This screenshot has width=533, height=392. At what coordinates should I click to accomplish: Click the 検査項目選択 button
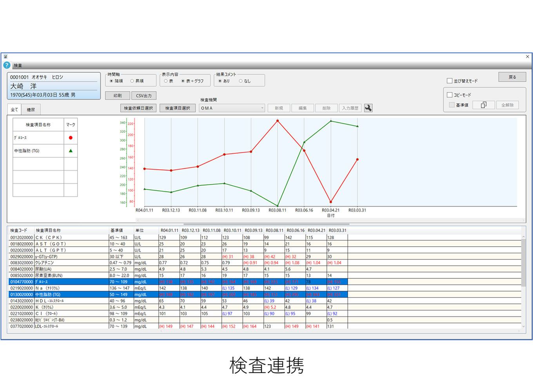pyautogui.click(x=178, y=108)
